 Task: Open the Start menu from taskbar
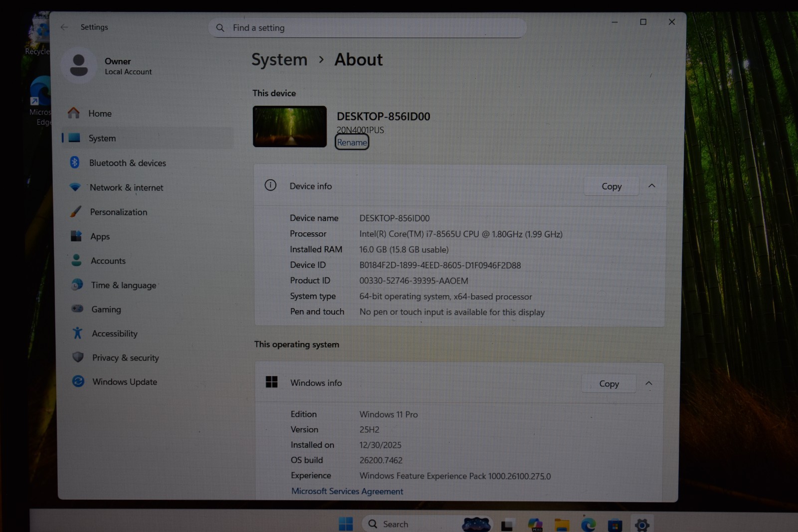[x=346, y=524]
